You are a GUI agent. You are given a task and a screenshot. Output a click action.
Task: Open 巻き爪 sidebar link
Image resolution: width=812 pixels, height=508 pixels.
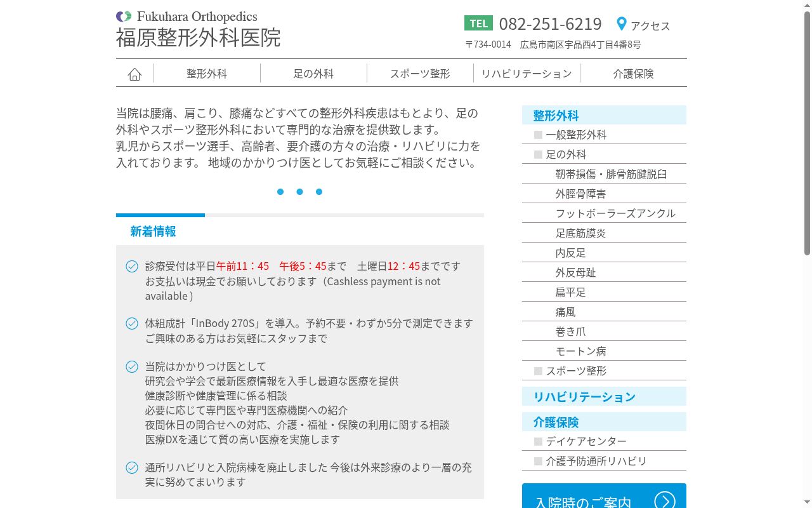(x=604, y=331)
